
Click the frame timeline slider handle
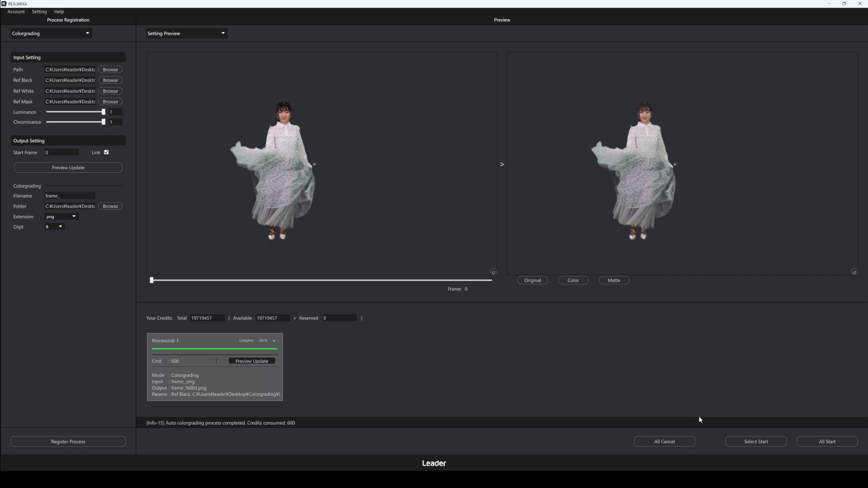coord(152,280)
